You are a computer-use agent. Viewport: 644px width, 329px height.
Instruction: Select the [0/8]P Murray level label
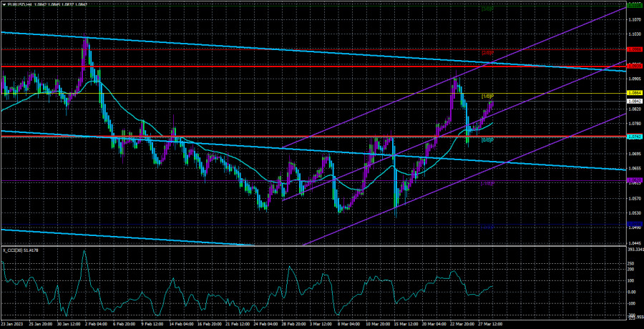click(487, 140)
